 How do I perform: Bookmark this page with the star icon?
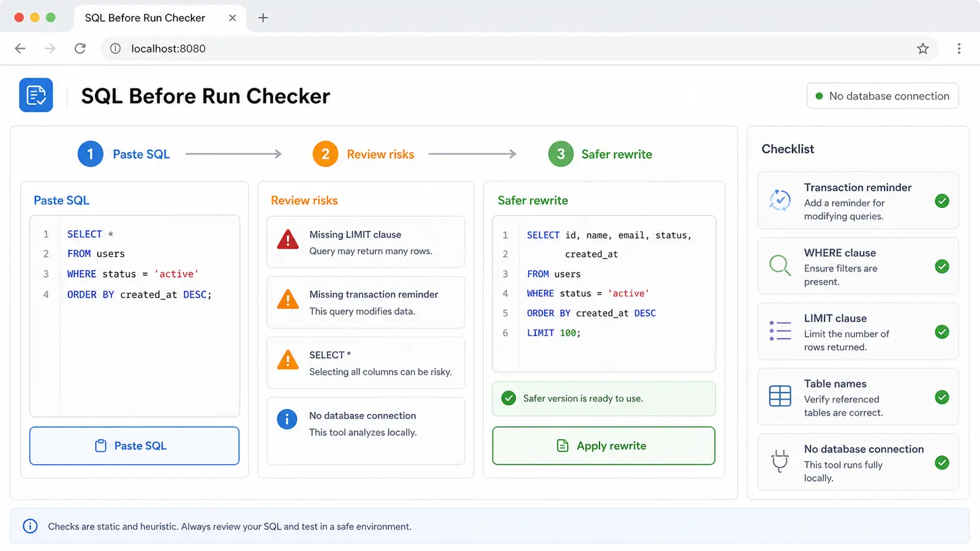point(922,48)
